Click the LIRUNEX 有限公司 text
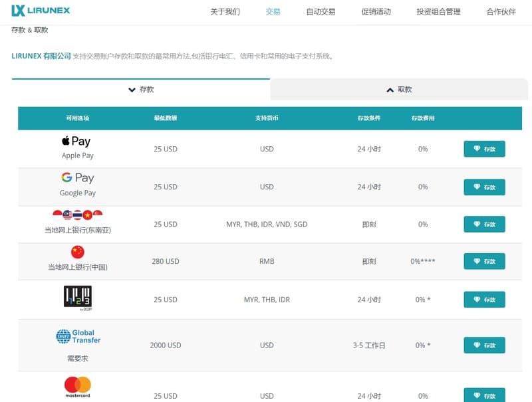Image resolution: width=532 pixels, height=402 pixels. click(41, 56)
